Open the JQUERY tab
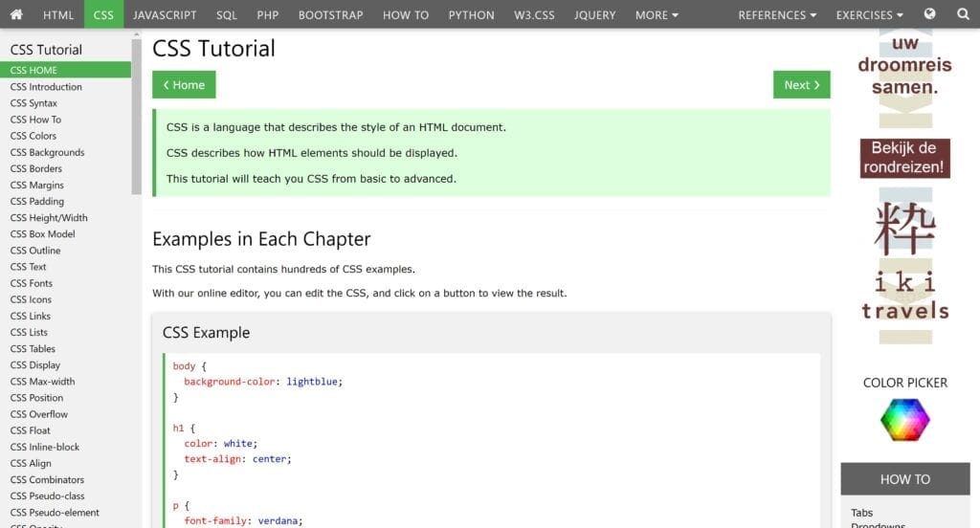The height and width of the screenshot is (528, 980). click(x=595, y=14)
